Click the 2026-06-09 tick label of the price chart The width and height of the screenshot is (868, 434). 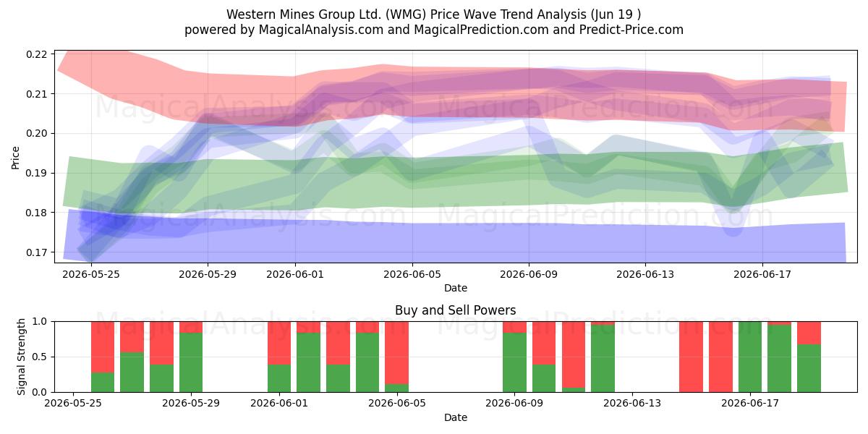pos(529,274)
